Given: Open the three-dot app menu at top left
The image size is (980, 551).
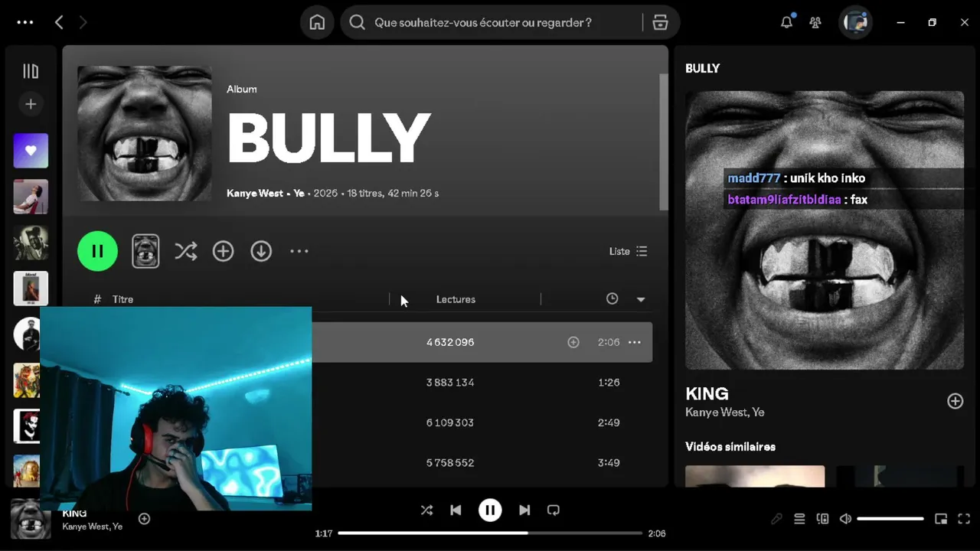Looking at the screenshot, I should (25, 22).
